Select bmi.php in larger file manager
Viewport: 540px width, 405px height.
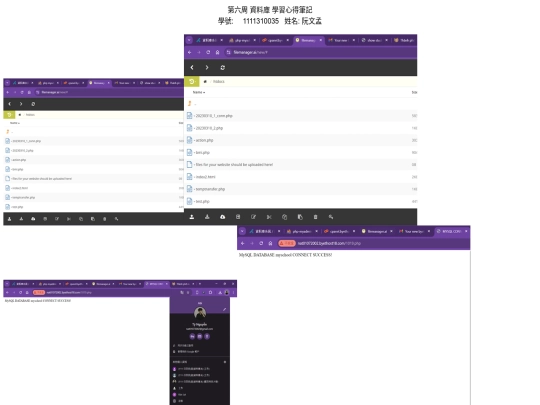click(300, 153)
